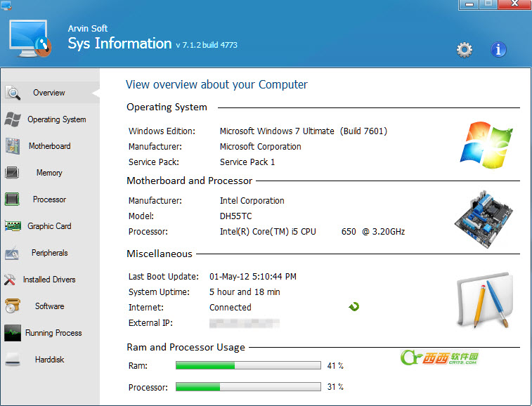532x406 pixels.
Task: Go to the Harddisk section
Action: coord(49,360)
